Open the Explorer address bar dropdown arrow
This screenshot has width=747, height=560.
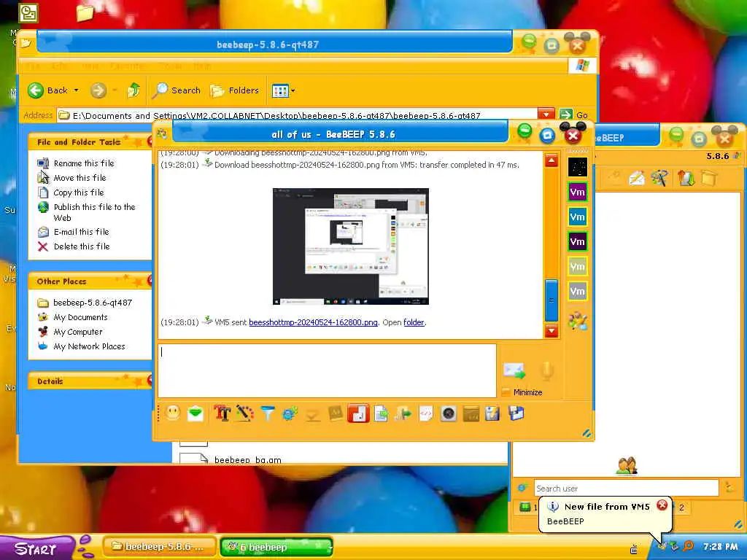point(546,114)
